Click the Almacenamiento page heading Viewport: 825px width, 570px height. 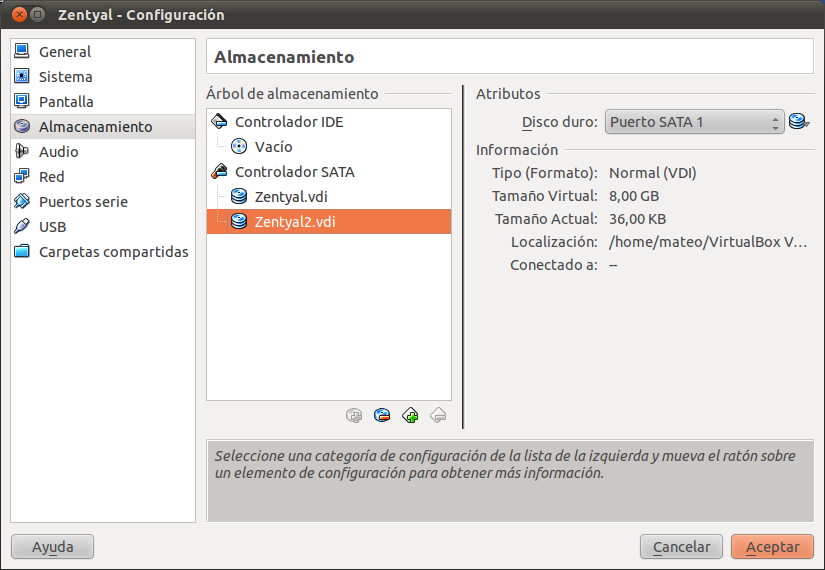click(x=284, y=57)
